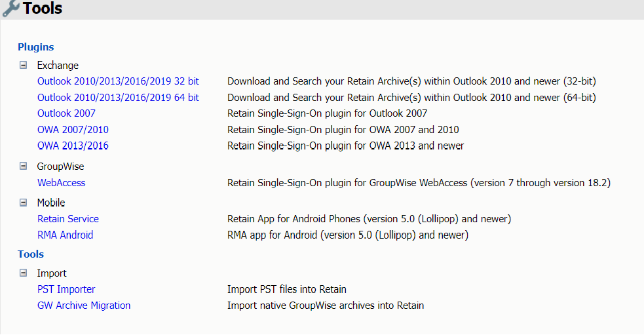Download the Outlook 64 bit plugin

(118, 98)
